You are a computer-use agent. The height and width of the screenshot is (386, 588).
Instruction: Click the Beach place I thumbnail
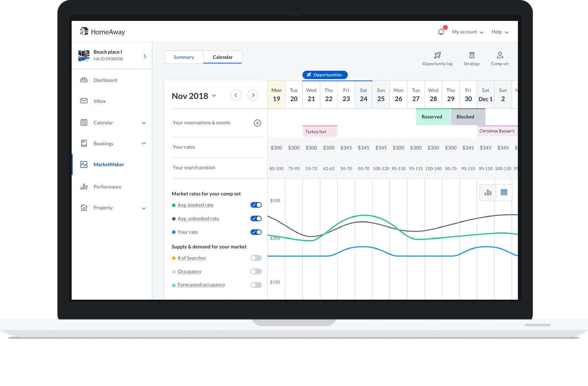[84, 56]
